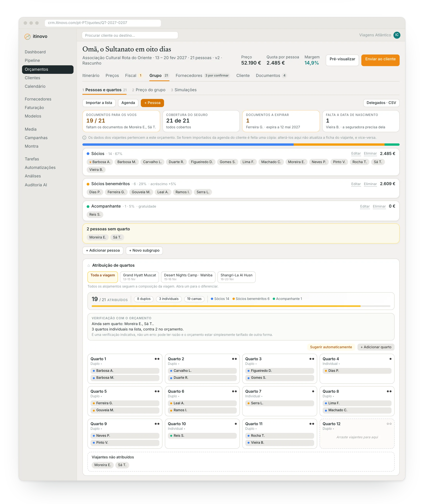
Task: Select the Grand Hyatt Muscat hotel option
Action: coord(139,277)
